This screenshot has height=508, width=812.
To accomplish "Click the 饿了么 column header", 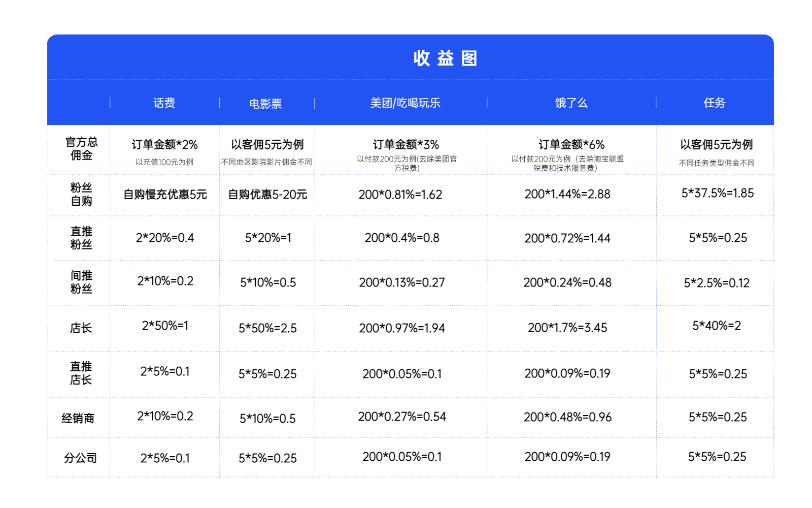I will coord(571,103).
